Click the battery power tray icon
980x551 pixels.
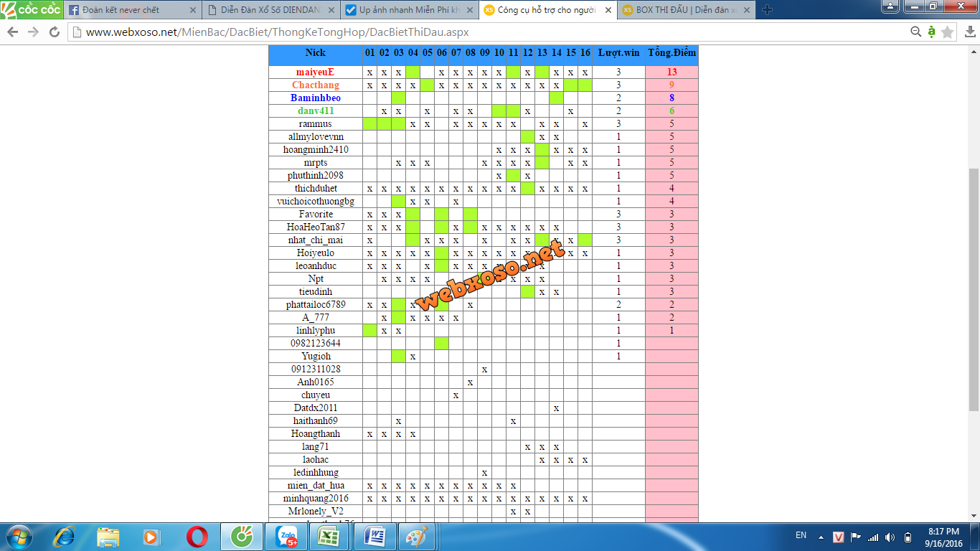pos(908,537)
